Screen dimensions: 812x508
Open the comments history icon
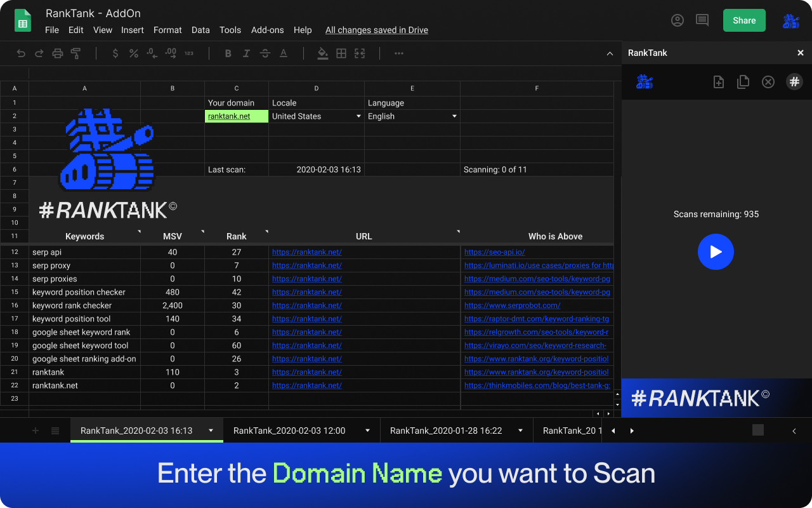click(x=702, y=20)
